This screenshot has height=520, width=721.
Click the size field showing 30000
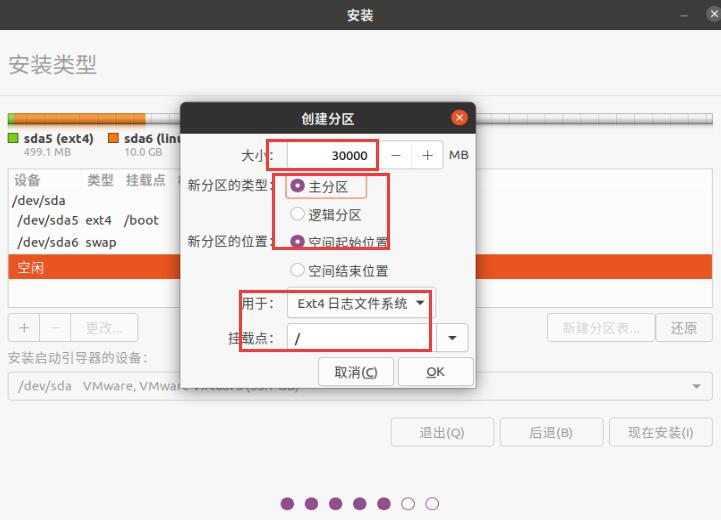click(x=333, y=155)
